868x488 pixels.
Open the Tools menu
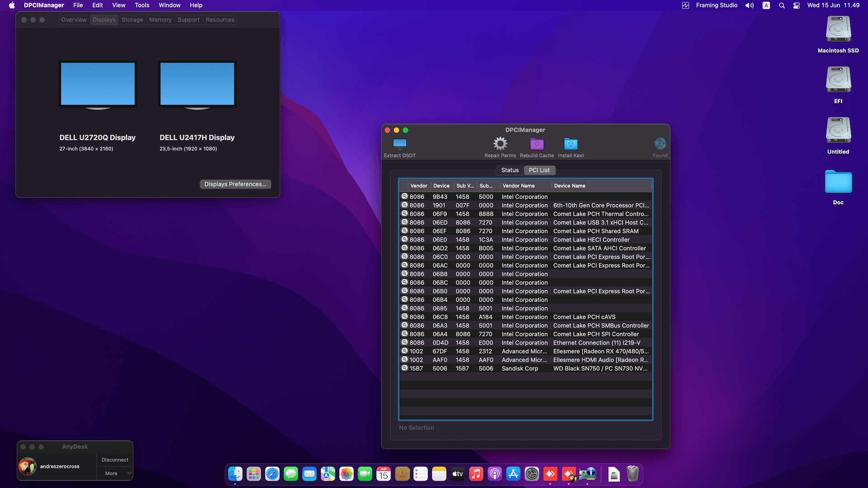pyautogui.click(x=142, y=5)
